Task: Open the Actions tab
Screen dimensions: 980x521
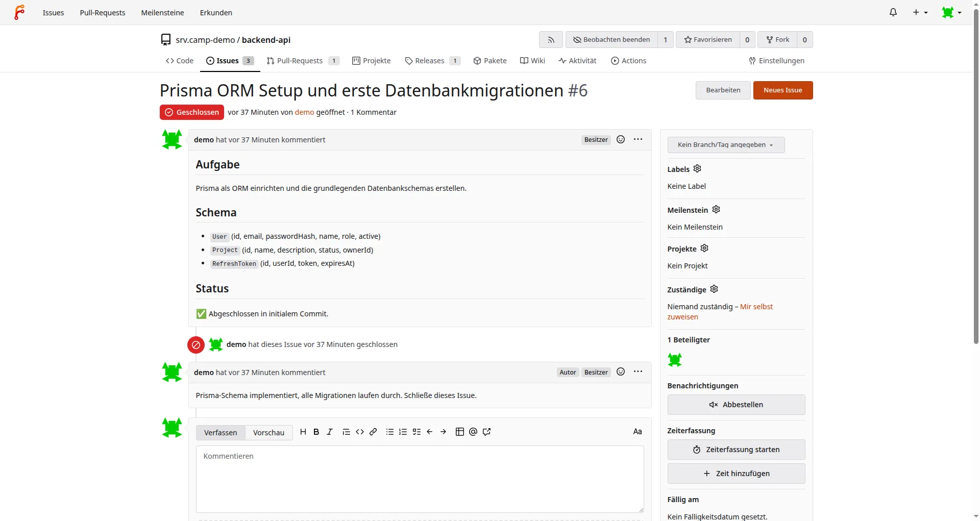Action: click(629, 61)
